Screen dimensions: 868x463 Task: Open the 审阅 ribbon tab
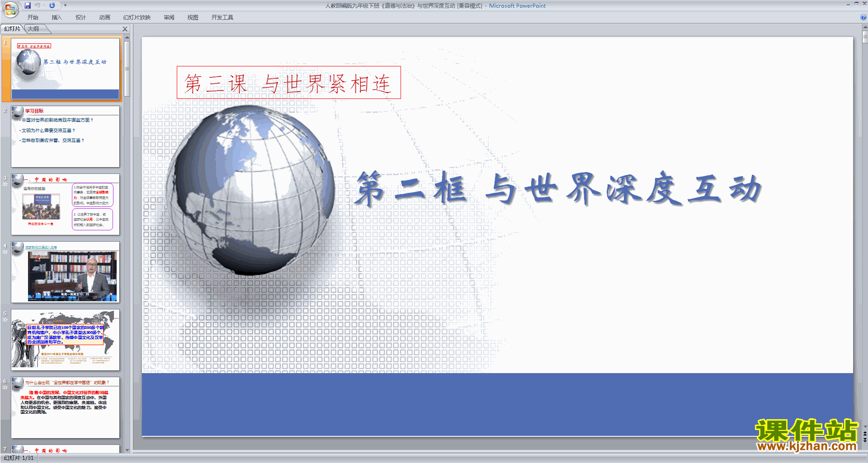(169, 18)
